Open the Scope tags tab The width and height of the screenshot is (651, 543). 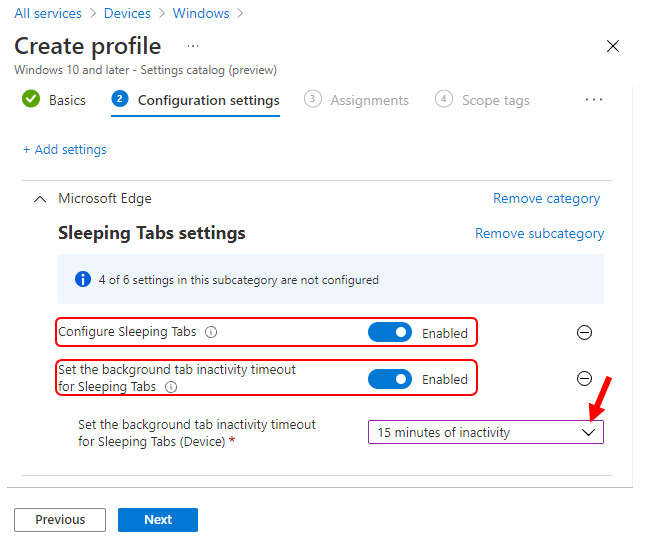pos(482,100)
